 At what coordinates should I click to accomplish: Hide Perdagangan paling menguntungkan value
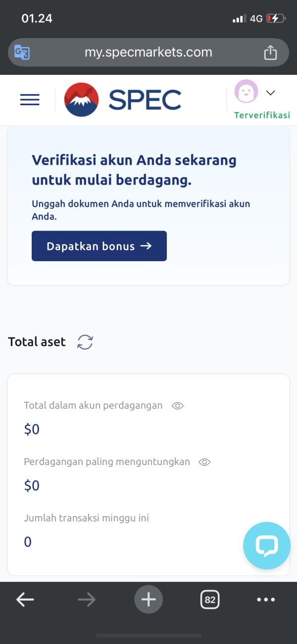(204, 462)
